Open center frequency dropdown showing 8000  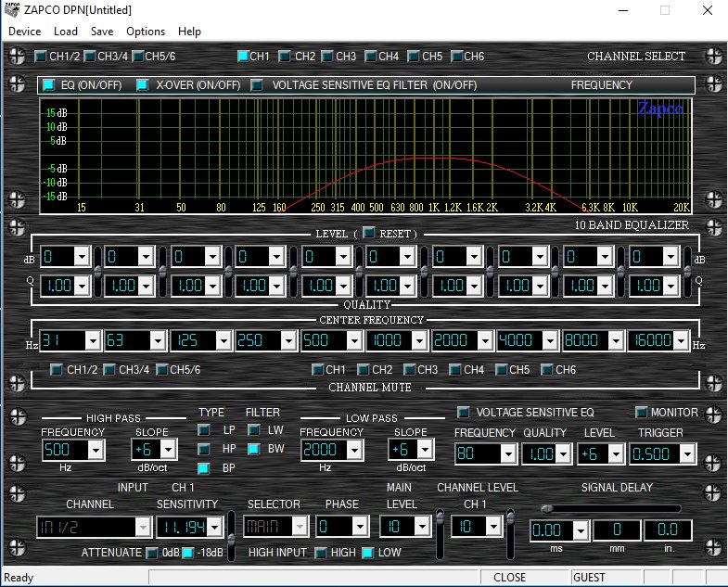pos(616,340)
